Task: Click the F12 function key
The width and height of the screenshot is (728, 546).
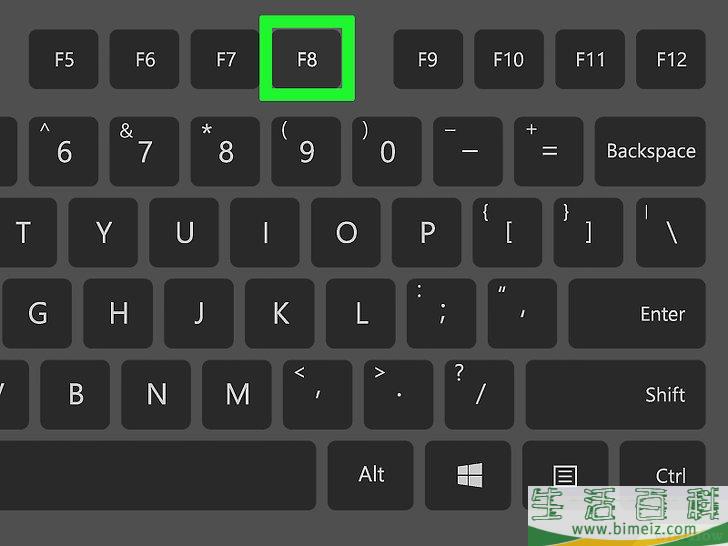Action: [x=671, y=59]
